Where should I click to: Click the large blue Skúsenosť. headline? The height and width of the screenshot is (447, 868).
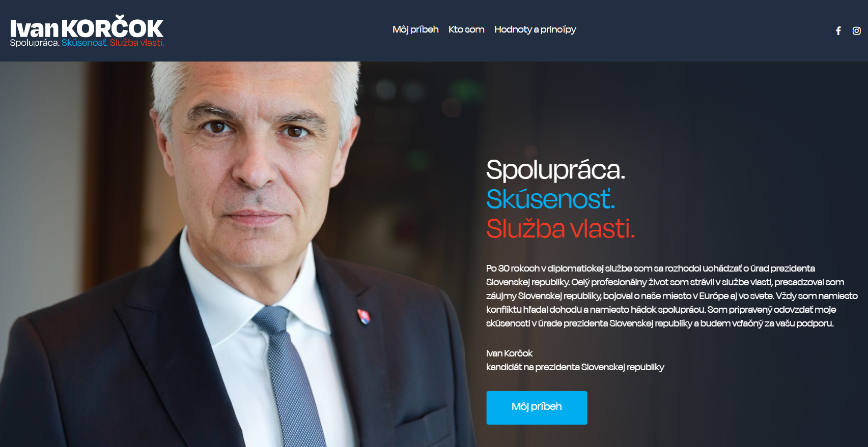coord(551,199)
